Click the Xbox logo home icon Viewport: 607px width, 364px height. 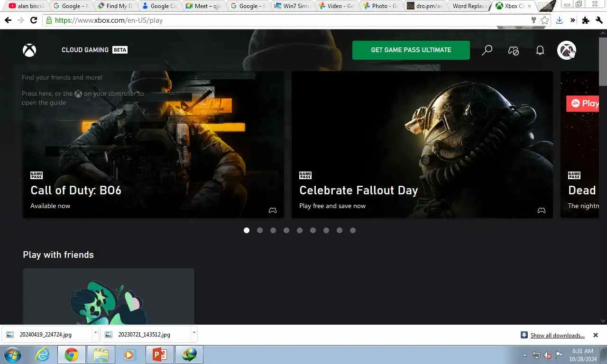pyautogui.click(x=29, y=50)
